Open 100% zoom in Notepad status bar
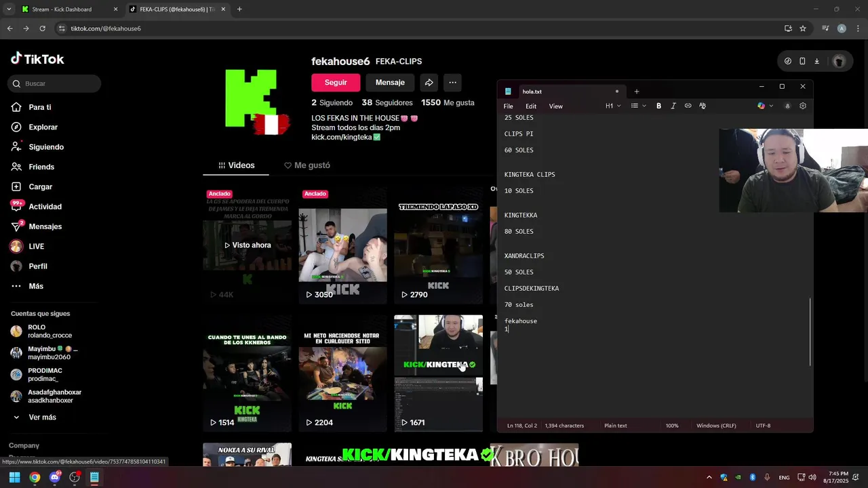868x488 pixels. [672, 426]
